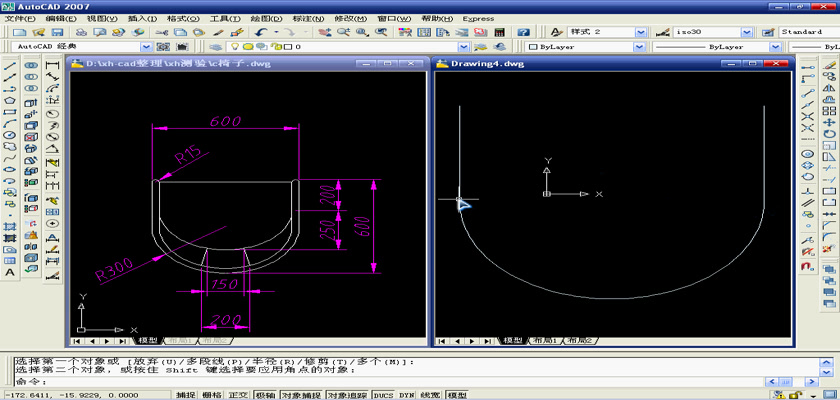
Task: Click the Undo arrow icon
Action: (x=261, y=32)
